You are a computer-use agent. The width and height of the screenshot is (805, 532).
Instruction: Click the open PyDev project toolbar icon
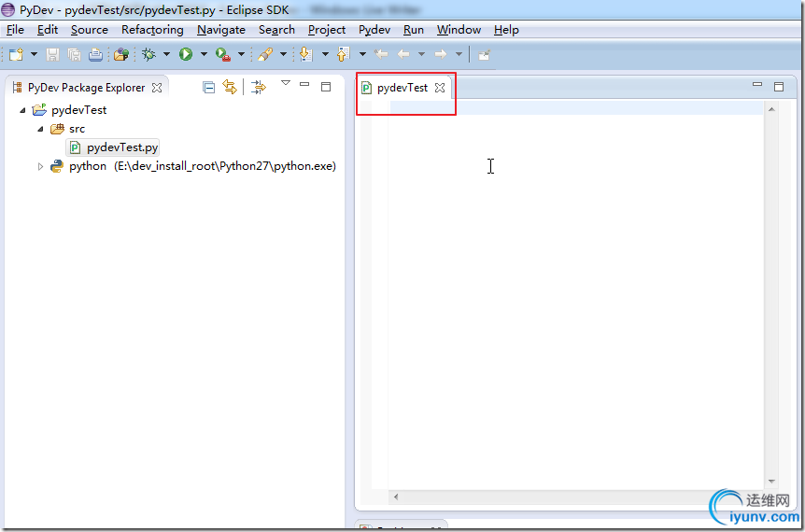[x=121, y=54]
